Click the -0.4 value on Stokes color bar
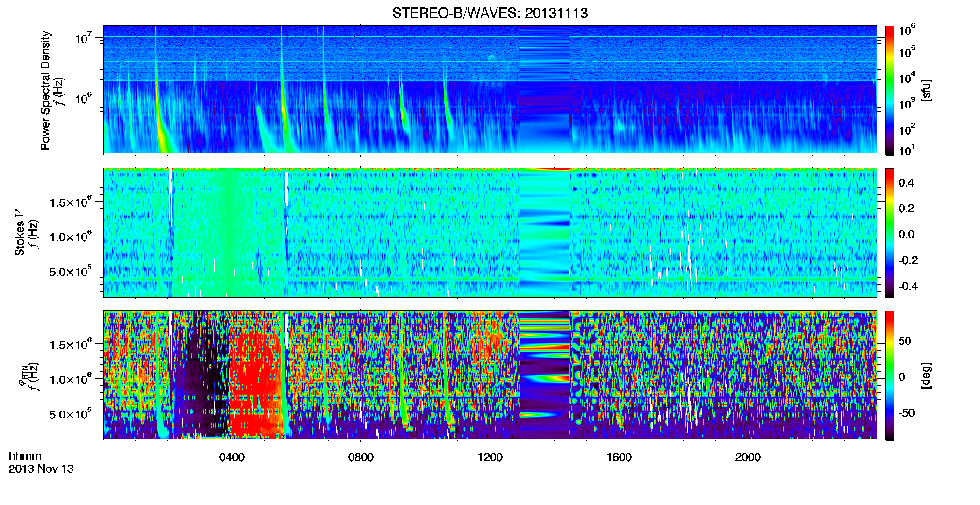Screen dimensions: 980x505 [x=908, y=286]
